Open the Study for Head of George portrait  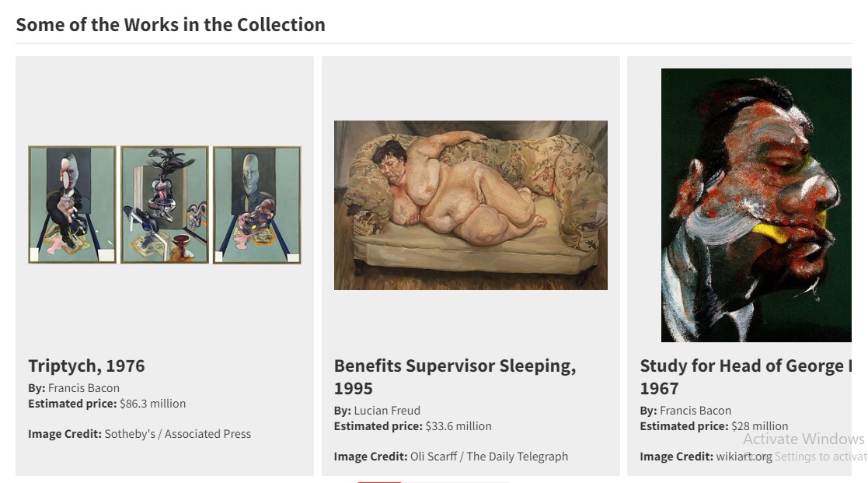coord(756,205)
